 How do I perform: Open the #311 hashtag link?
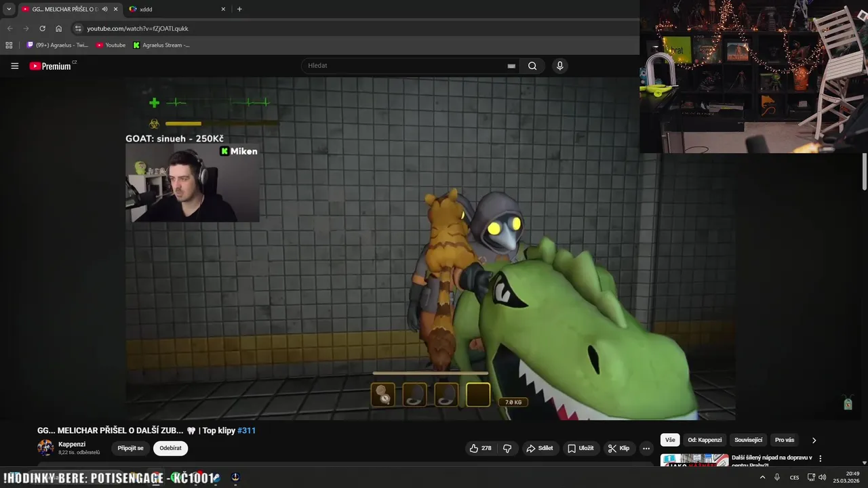point(246,430)
